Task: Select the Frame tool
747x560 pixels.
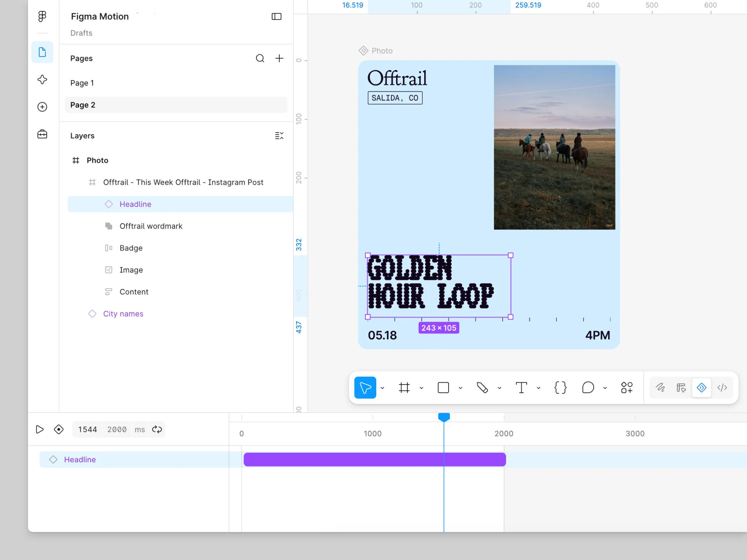Action: click(x=404, y=388)
